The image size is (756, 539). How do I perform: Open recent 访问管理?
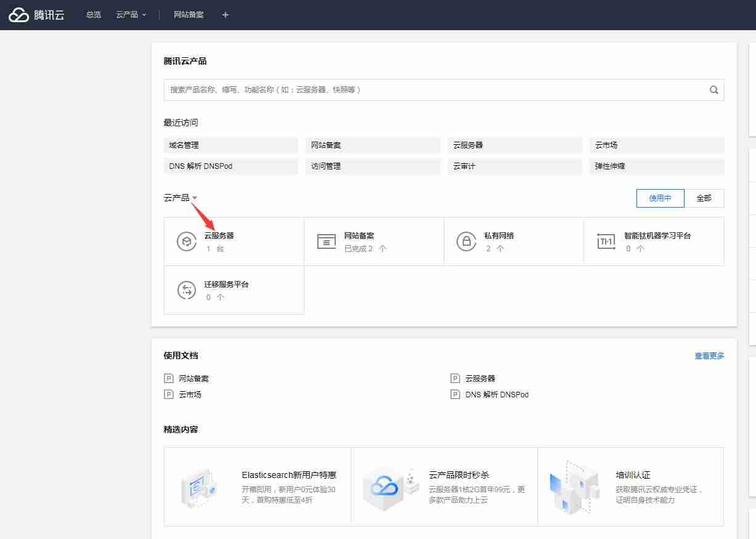[373, 166]
